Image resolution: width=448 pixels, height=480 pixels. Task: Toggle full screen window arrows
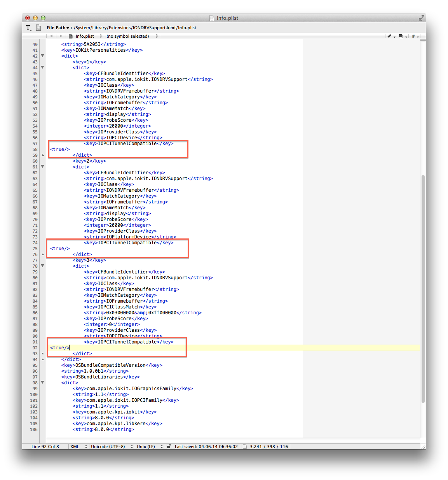421,18
